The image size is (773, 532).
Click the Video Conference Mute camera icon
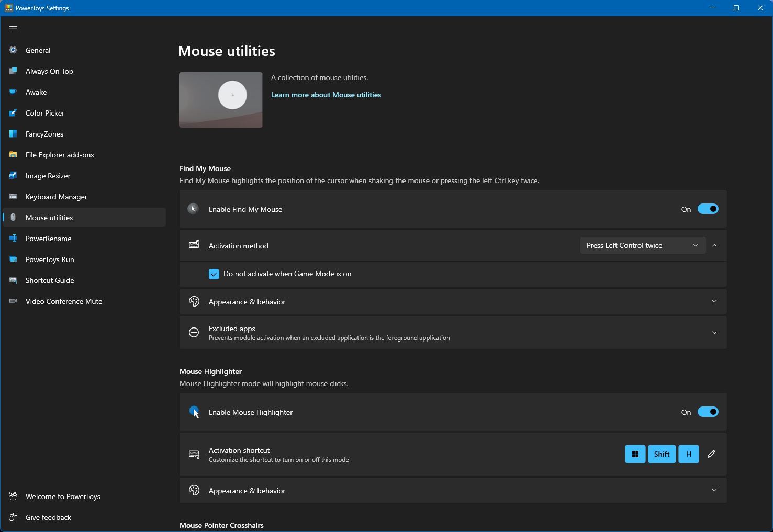13,301
